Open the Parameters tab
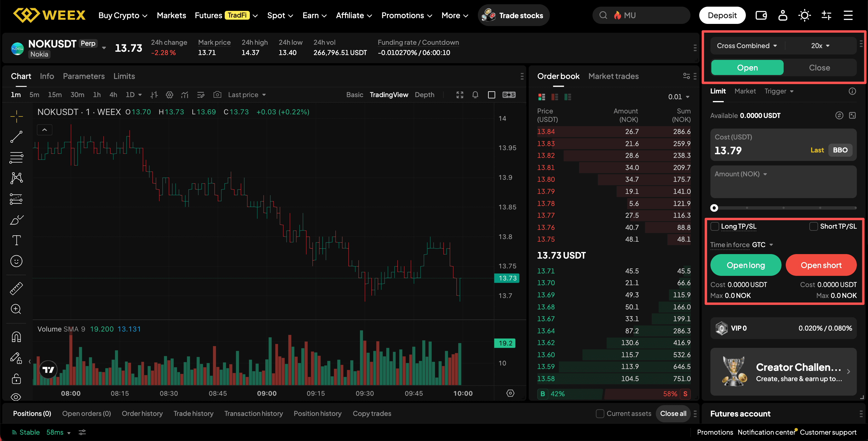This screenshot has height=441, width=868. click(x=83, y=77)
